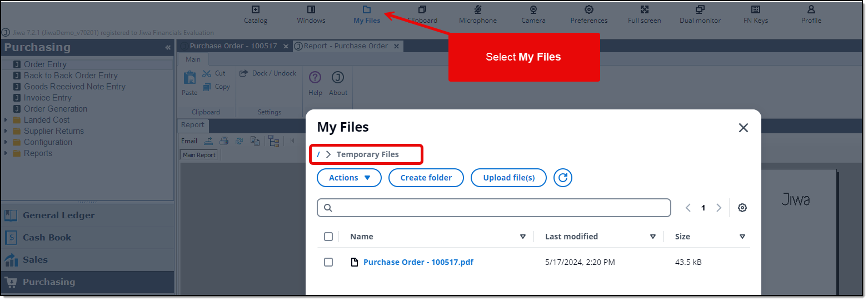This screenshot has width=868, height=301.
Task: Click Email in the report toolbar
Action: [189, 141]
